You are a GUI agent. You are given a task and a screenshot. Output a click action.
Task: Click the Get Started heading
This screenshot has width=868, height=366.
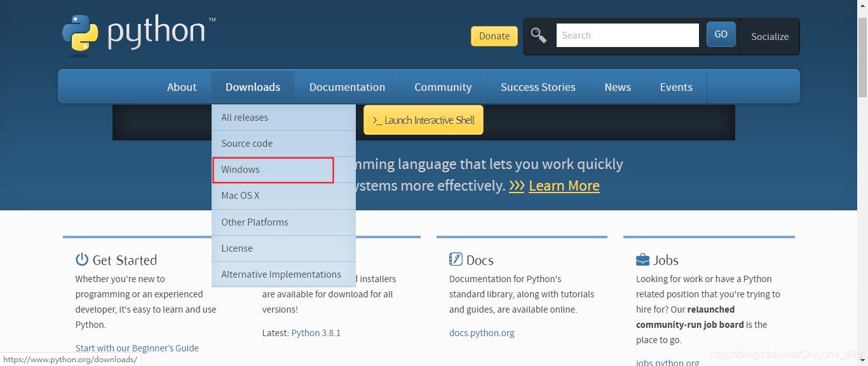125,260
